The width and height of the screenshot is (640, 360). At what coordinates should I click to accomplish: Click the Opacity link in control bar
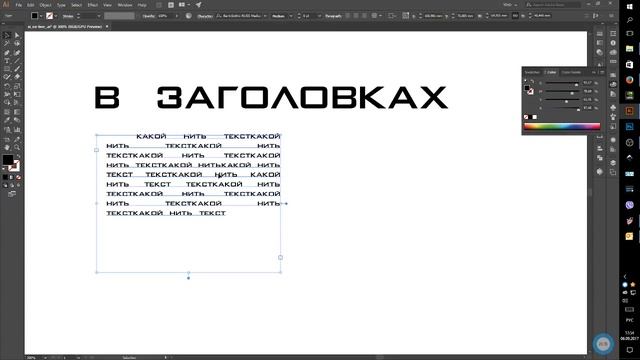pos(149,16)
